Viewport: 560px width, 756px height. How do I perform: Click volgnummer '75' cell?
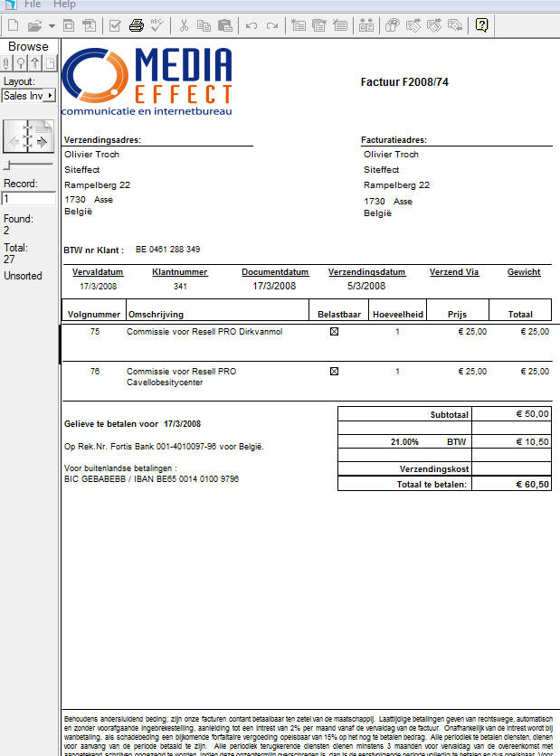[94, 332]
